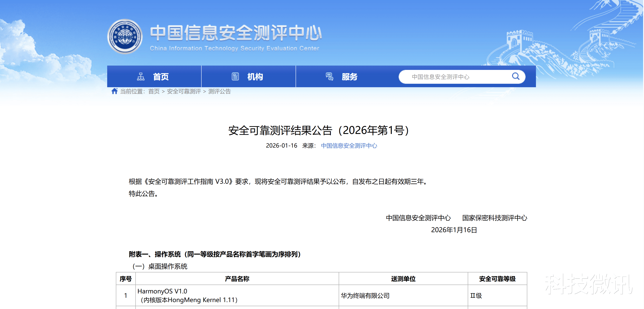644x309 pixels.
Task: Click the 产品名称 column header
Action: 237,279
